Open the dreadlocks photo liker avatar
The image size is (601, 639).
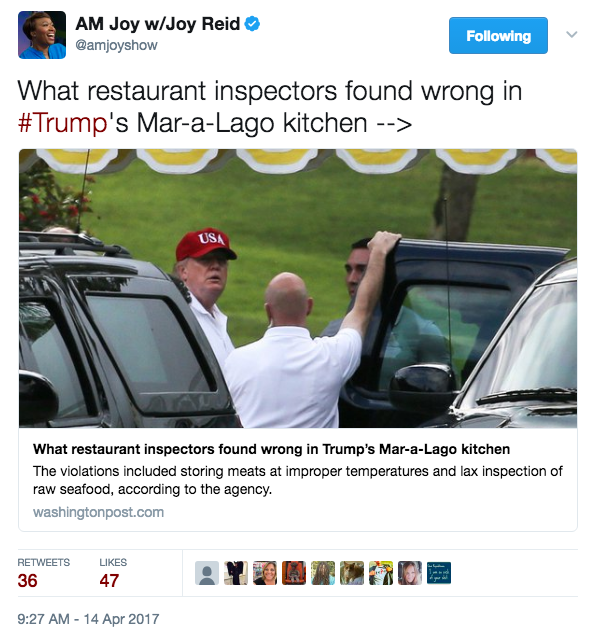click(x=323, y=573)
